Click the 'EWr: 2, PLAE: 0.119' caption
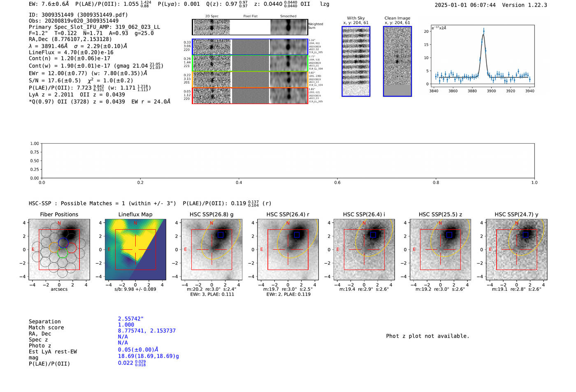The image size is (576, 392). coord(288,295)
